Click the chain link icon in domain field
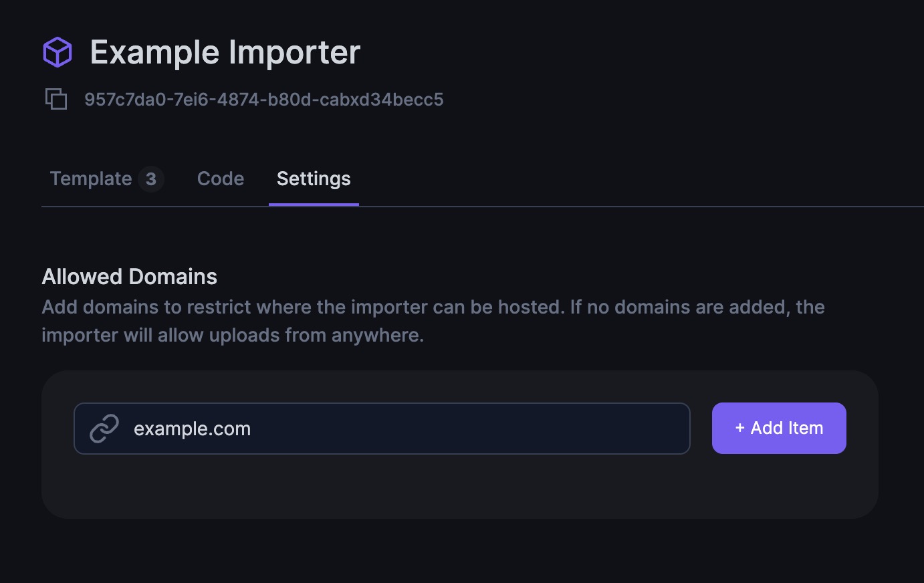Image resolution: width=924 pixels, height=583 pixels. 104,429
